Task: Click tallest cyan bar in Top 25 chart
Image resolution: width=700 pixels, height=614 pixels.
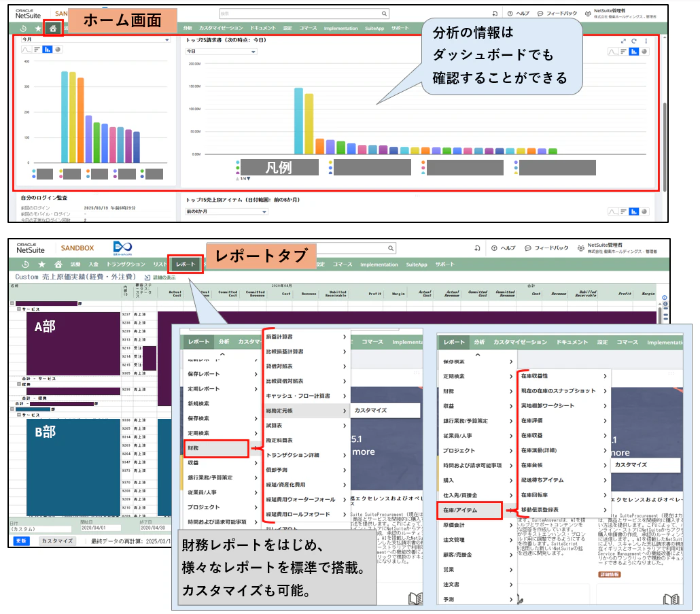Action: [298, 120]
